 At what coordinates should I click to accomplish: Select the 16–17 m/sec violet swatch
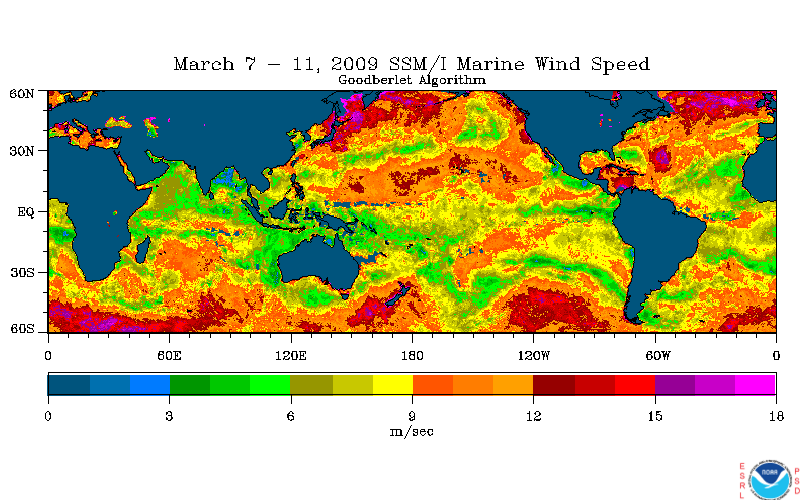tap(715, 384)
